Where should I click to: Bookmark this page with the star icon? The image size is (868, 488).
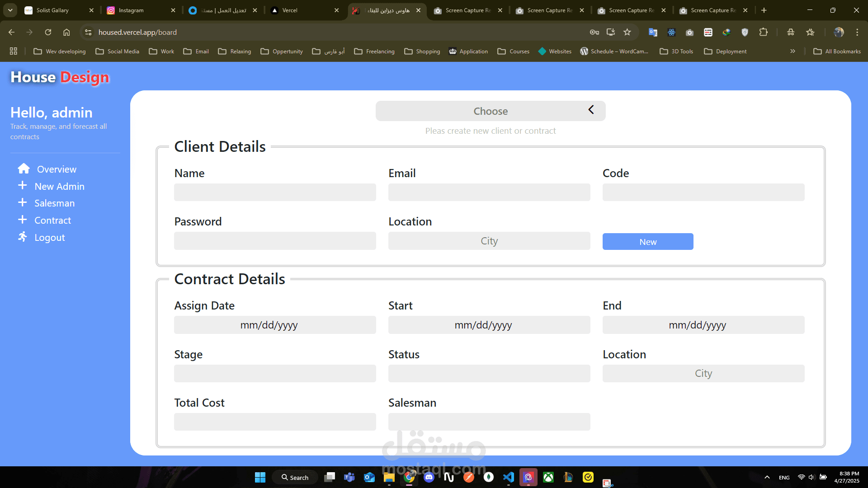coord(627,32)
